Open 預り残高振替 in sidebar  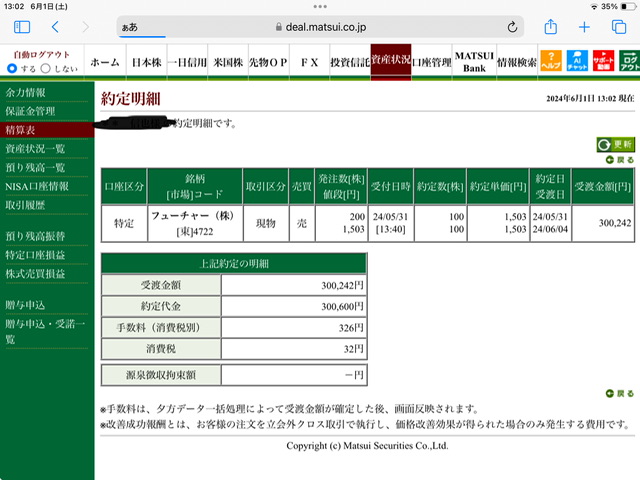(35, 236)
